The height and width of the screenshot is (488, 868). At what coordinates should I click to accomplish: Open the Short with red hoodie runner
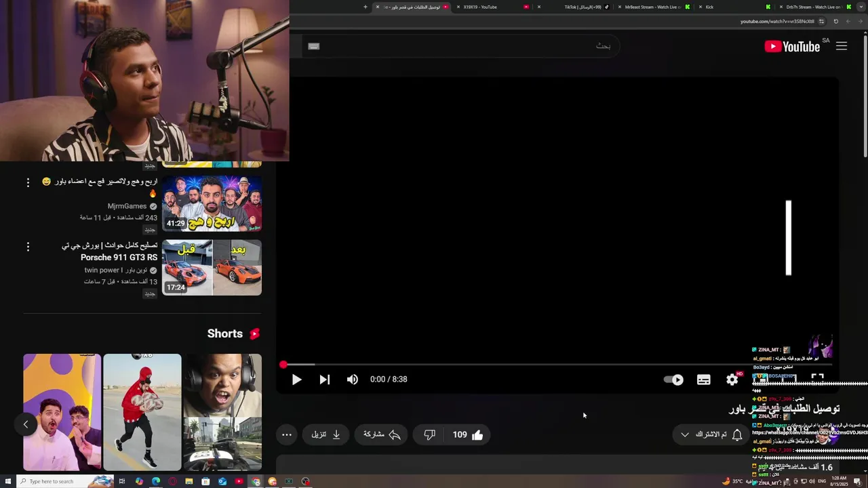(142, 412)
